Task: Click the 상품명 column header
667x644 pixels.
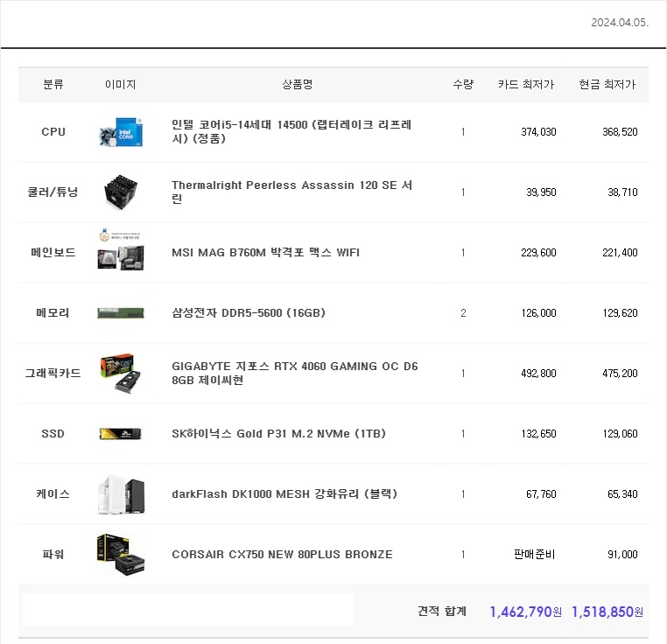Action: (x=297, y=85)
